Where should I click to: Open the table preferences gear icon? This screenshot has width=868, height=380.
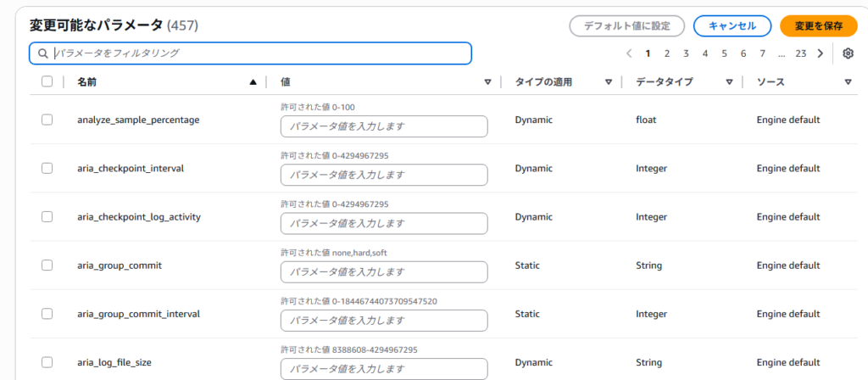coord(849,53)
